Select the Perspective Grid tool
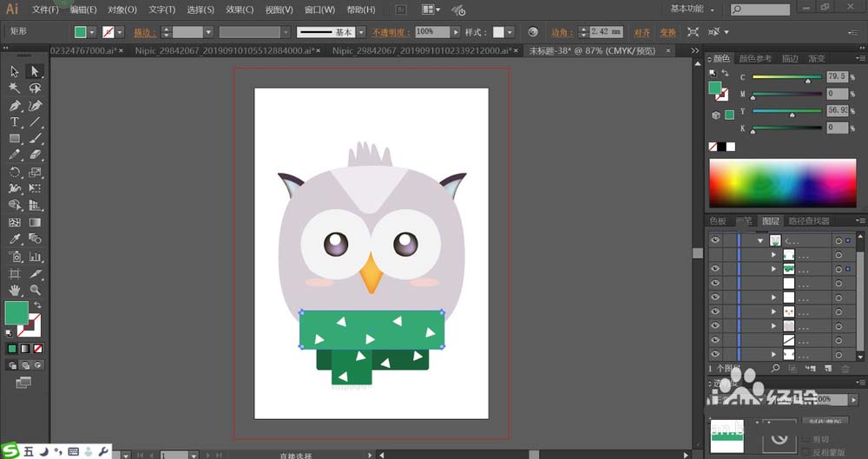868x459 pixels. [35, 206]
